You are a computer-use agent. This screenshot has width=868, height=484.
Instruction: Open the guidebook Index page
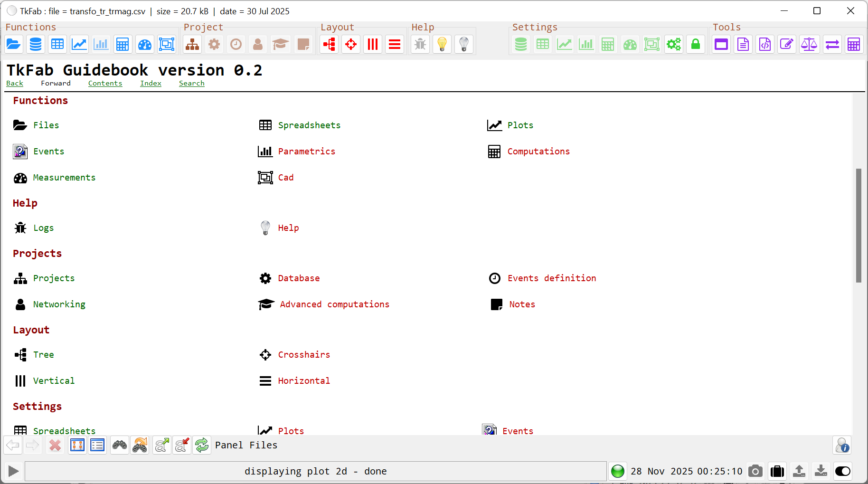pos(151,83)
